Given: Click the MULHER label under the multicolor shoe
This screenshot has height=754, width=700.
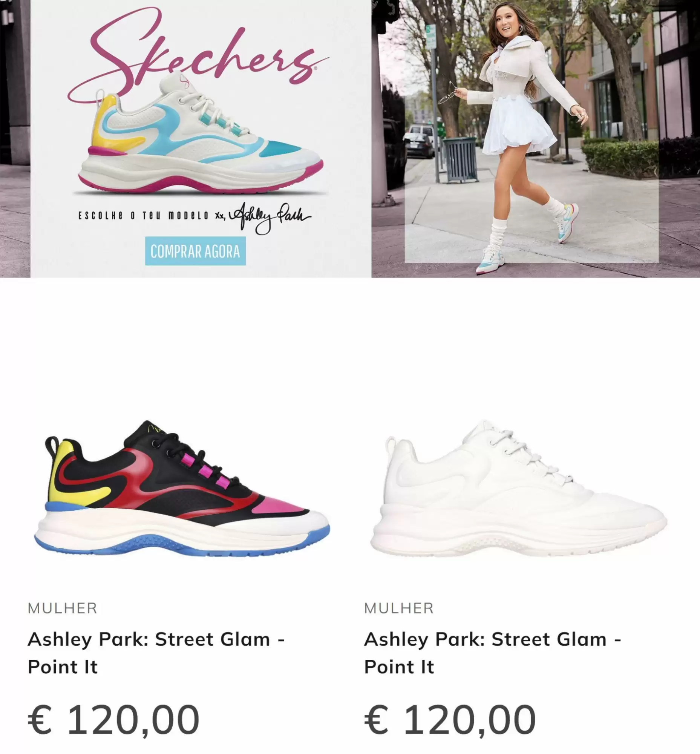Looking at the screenshot, I should point(63,608).
